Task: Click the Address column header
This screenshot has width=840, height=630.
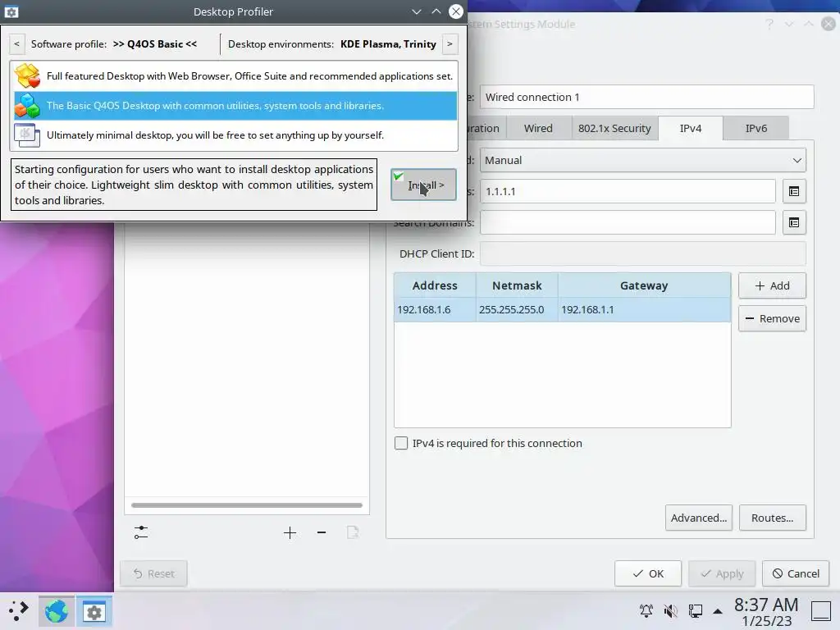Action: tap(435, 285)
